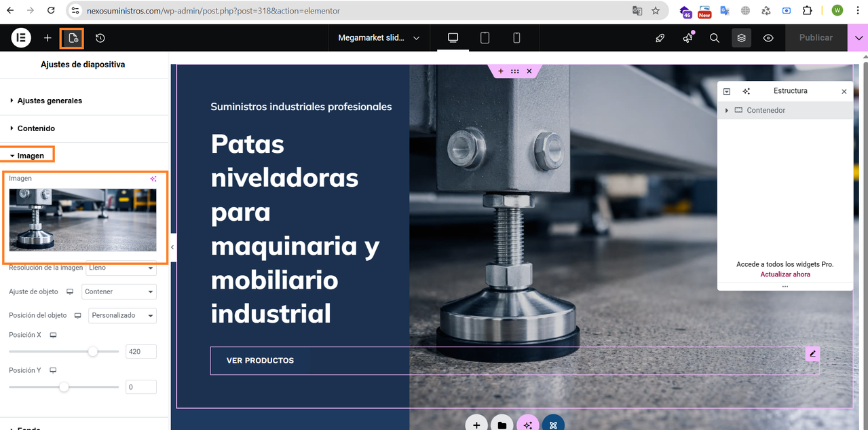The height and width of the screenshot is (430, 868).
Task: Generate image with the AI sparkle icon
Action: (153, 179)
